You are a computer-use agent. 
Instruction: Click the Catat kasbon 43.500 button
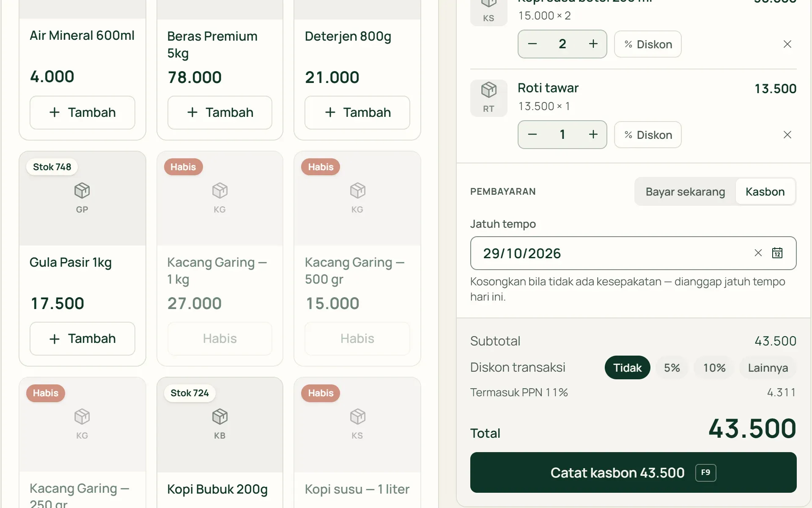pyautogui.click(x=633, y=472)
